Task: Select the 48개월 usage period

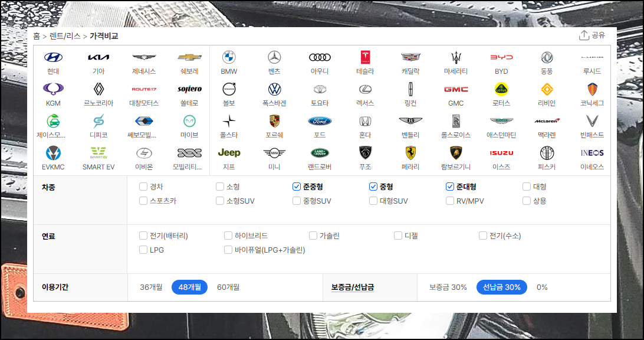Action: [190, 287]
